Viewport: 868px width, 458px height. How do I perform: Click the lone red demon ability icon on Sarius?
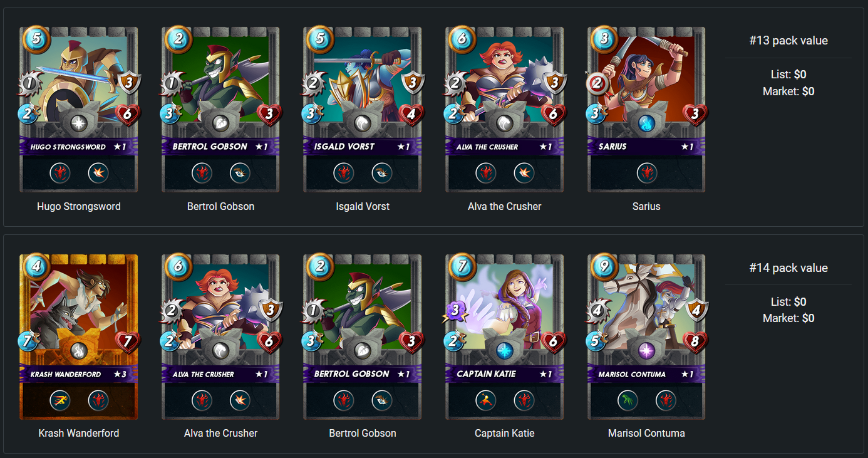pos(647,173)
